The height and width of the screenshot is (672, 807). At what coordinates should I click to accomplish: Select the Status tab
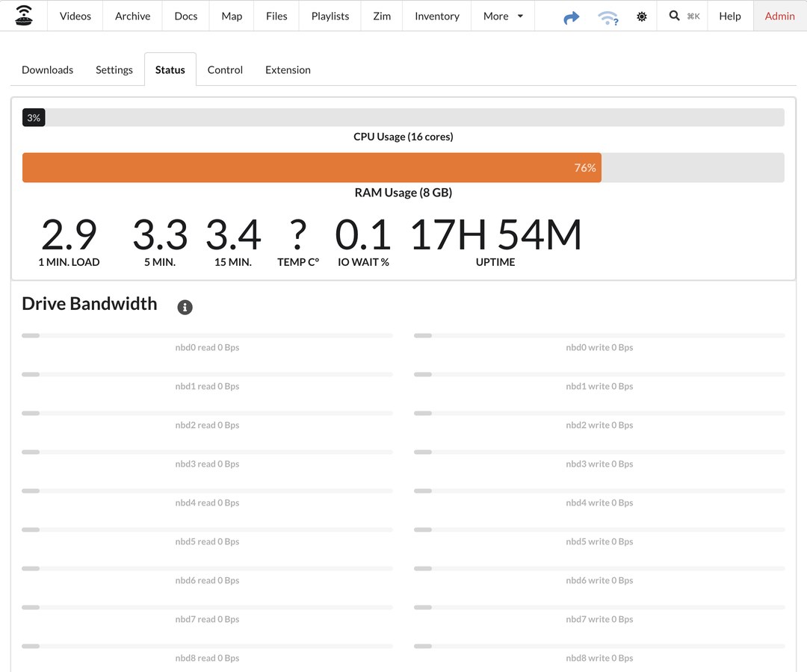point(170,70)
